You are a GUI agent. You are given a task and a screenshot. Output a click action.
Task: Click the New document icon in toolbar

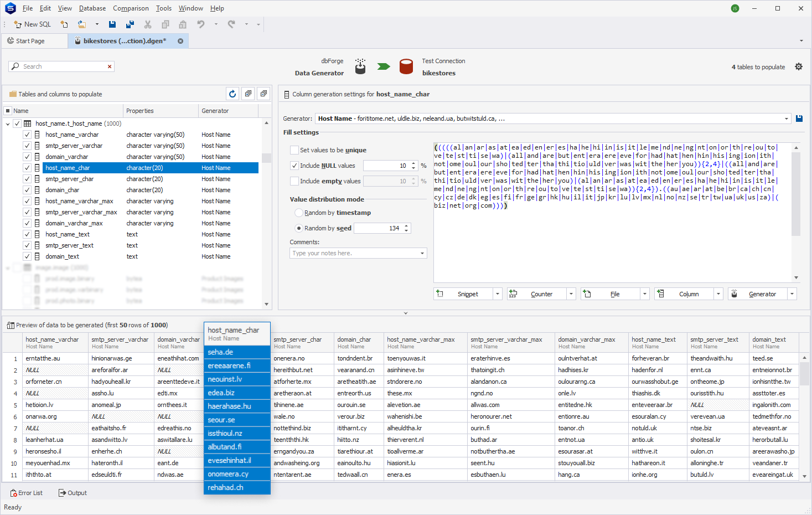point(64,24)
